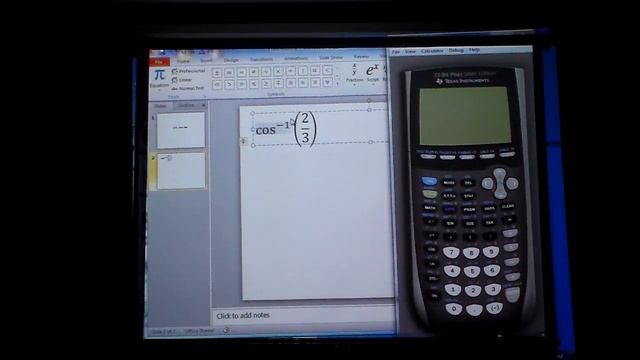Click the DEL key on the calculator
This screenshot has height=360, width=640.
pos(468,183)
